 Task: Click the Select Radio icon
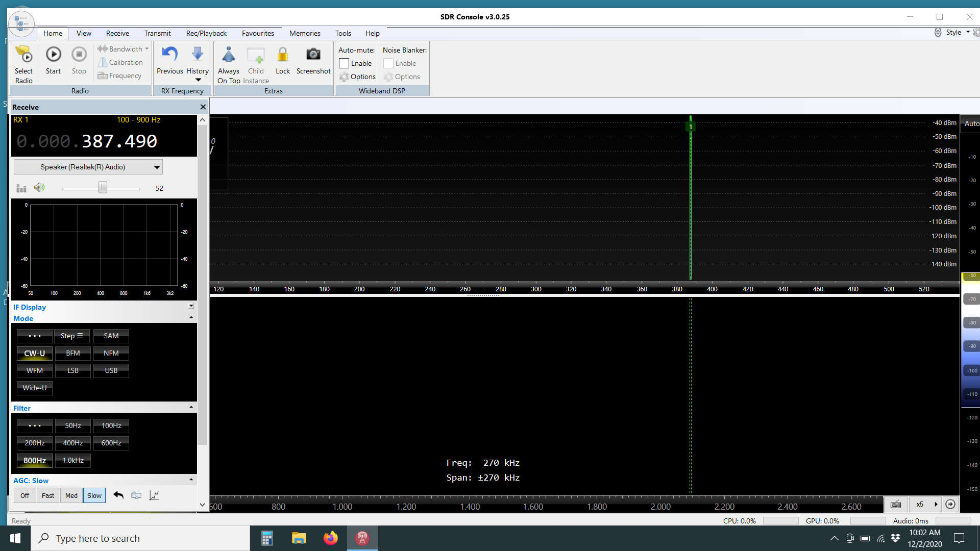point(23,55)
